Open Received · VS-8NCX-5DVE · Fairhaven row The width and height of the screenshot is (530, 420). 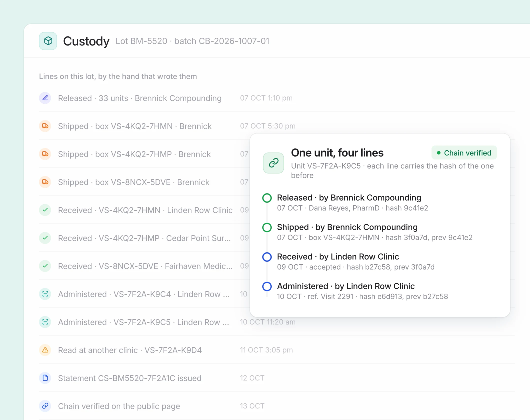pyautogui.click(x=145, y=266)
